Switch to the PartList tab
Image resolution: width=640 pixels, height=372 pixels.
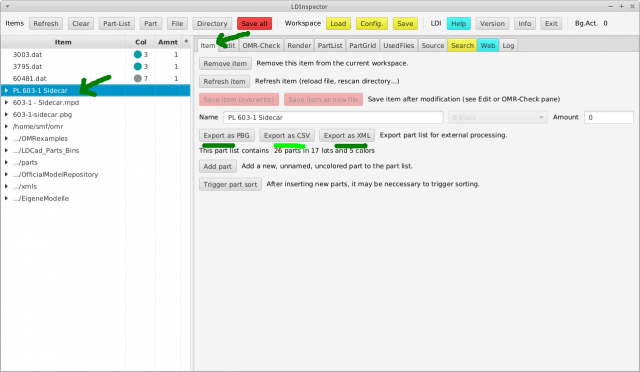[x=330, y=45]
